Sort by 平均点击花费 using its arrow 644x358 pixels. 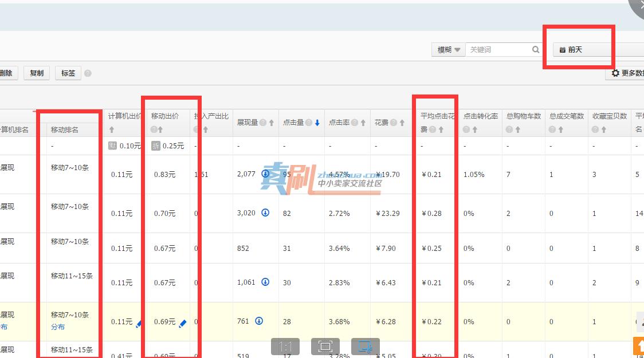click(441, 129)
